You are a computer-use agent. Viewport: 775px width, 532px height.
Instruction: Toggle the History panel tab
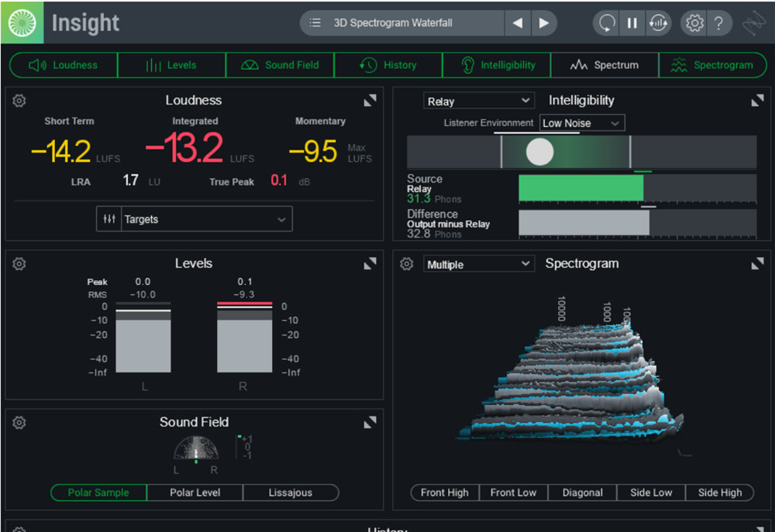[388, 65]
